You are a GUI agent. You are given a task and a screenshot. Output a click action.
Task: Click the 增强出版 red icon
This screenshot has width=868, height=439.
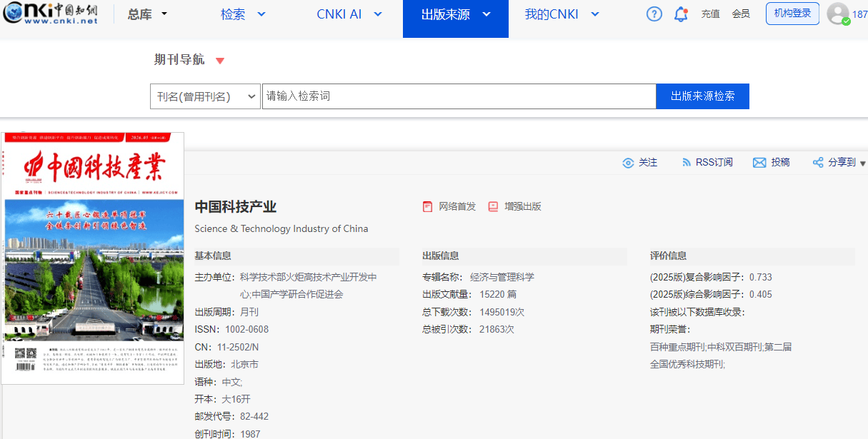[493, 206]
